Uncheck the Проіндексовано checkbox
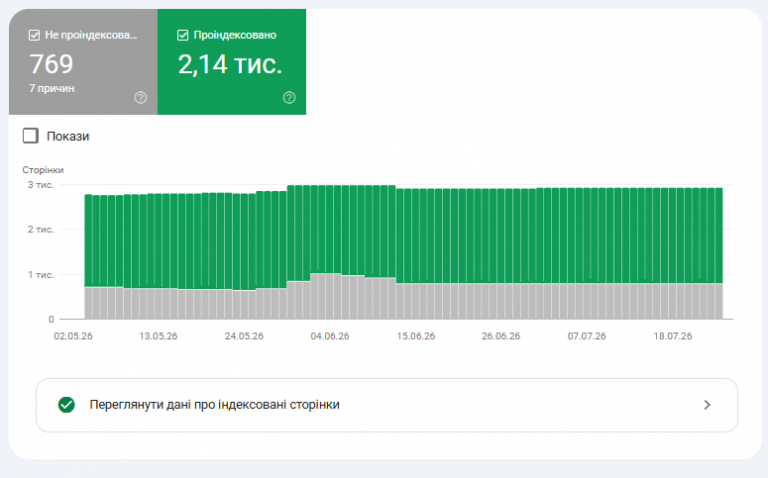 [x=183, y=35]
